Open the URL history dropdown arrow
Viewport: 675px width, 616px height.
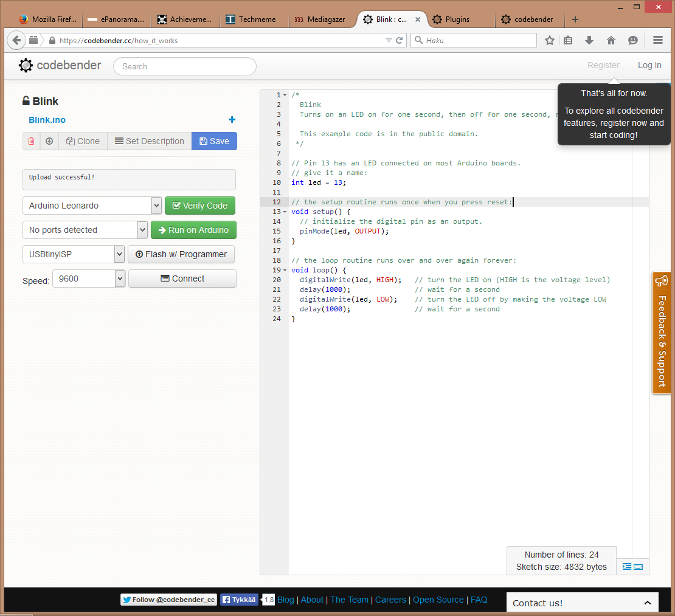click(x=389, y=41)
